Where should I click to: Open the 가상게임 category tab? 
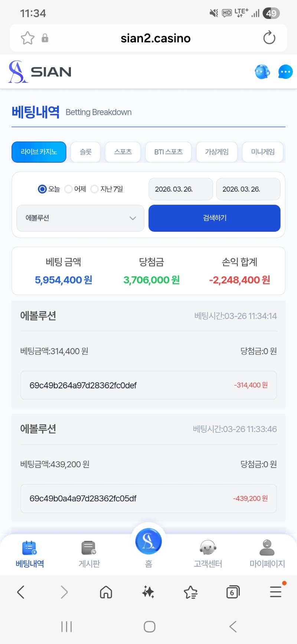click(x=216, y=152)
